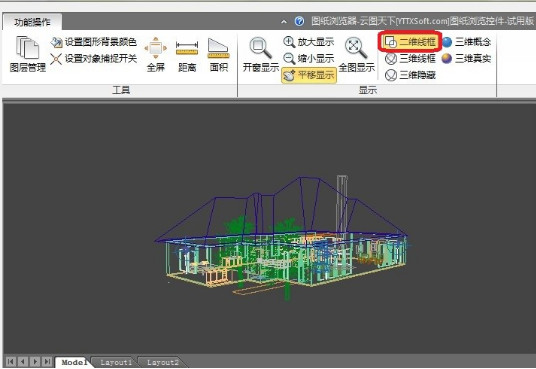Click the 3D house model in viewport
536x369 pixels.
(x=281, y=238)
